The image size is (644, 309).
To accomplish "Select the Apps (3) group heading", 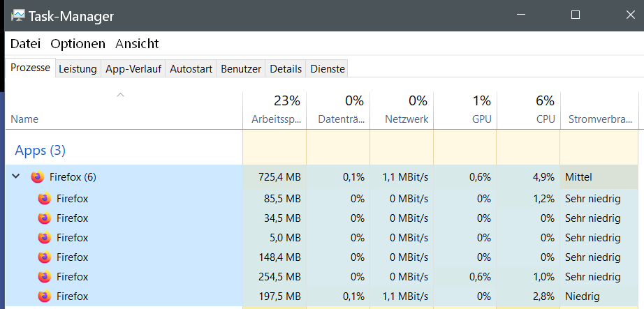I will (41, 150).
